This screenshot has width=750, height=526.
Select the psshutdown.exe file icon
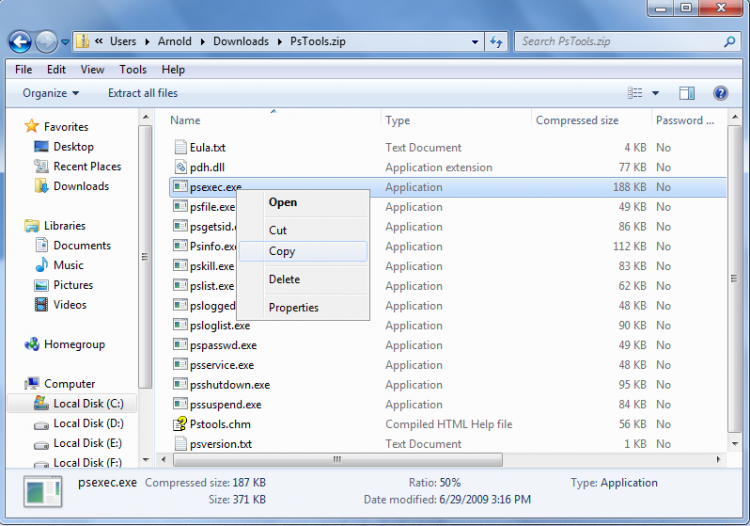180,384
